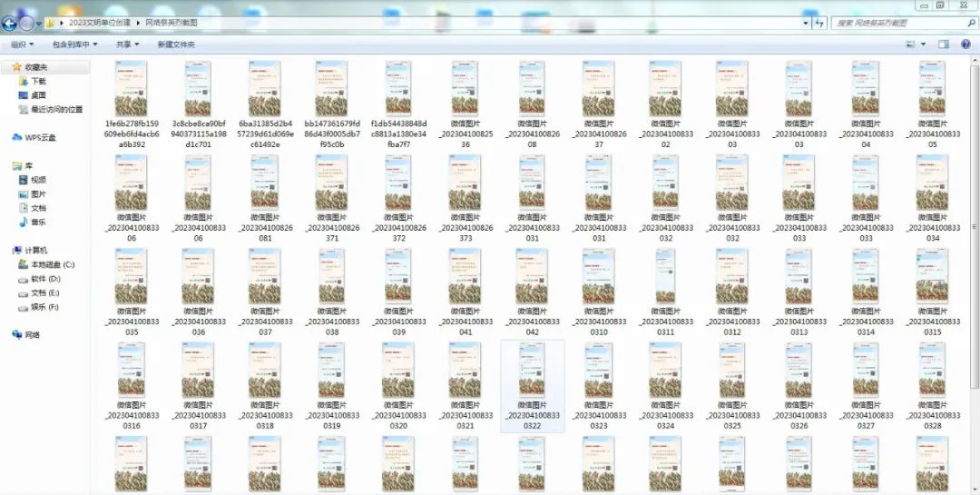This screenshot has height=495, width=980.
Task: Click the scrollbar up arrow
Action: click(x=975, y=61)
